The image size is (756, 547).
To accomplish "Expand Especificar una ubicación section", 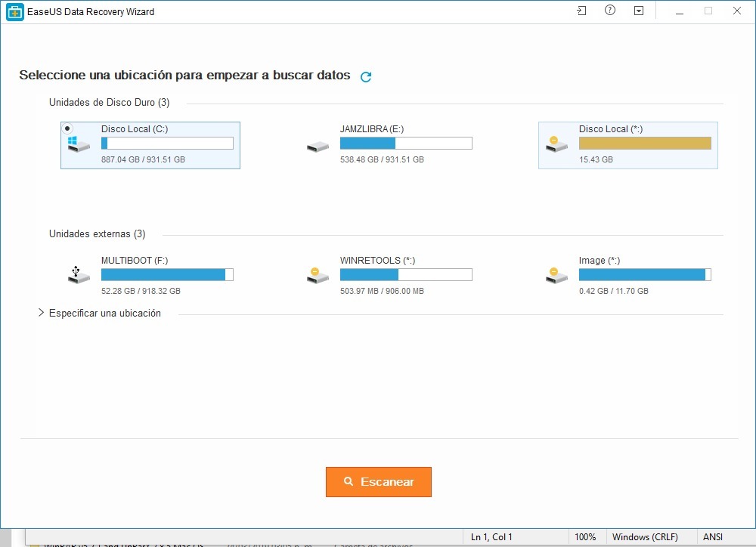I will click(x=42, y=313).
